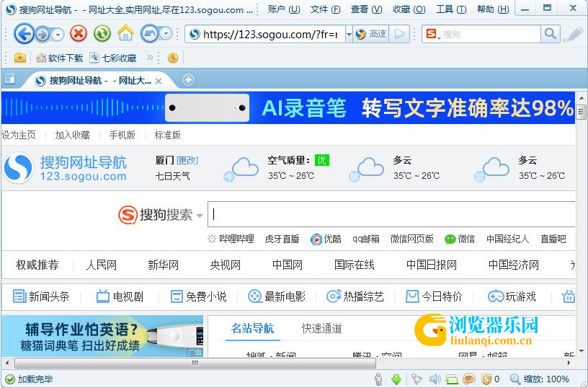
Task: Open the 缩放: 100% zoom control
Action: pos(540,379)
